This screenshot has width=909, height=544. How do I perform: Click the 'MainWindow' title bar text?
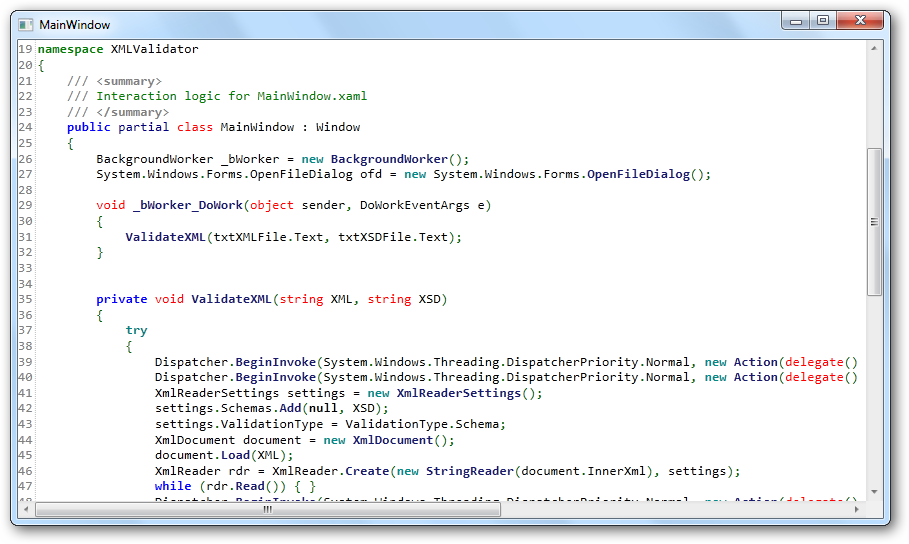(x=75, y=25)
